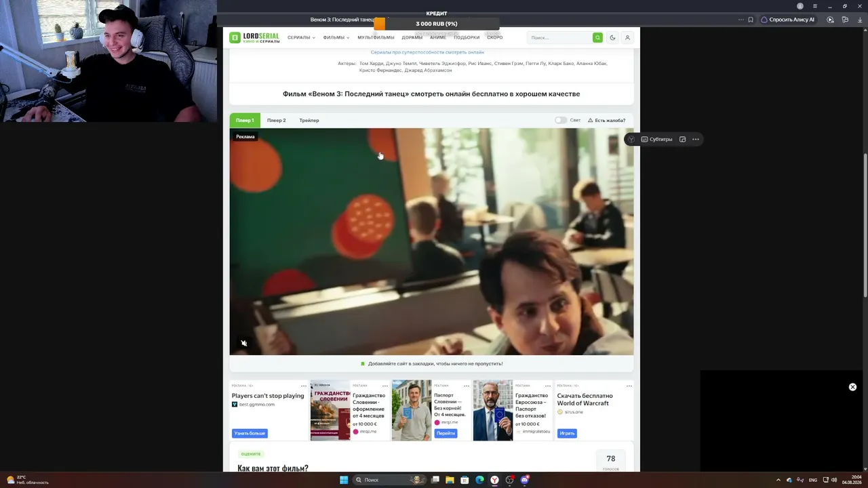This screenshot has width=868, height=488.
Task: Open the Дорамы menu item
Action: [x=412, y=38]
